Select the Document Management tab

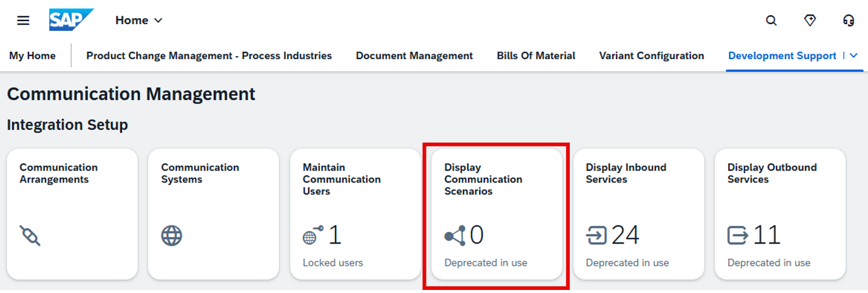click(x=414, y=56)
